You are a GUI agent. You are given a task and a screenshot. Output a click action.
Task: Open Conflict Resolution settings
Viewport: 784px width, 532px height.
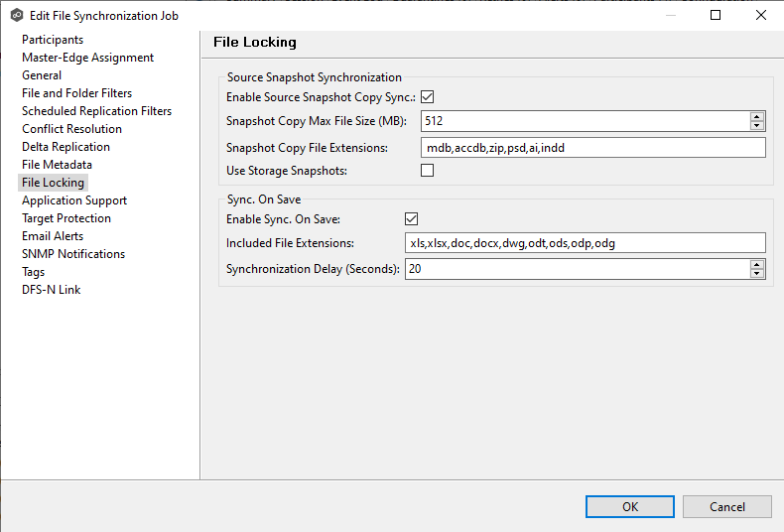71,129
